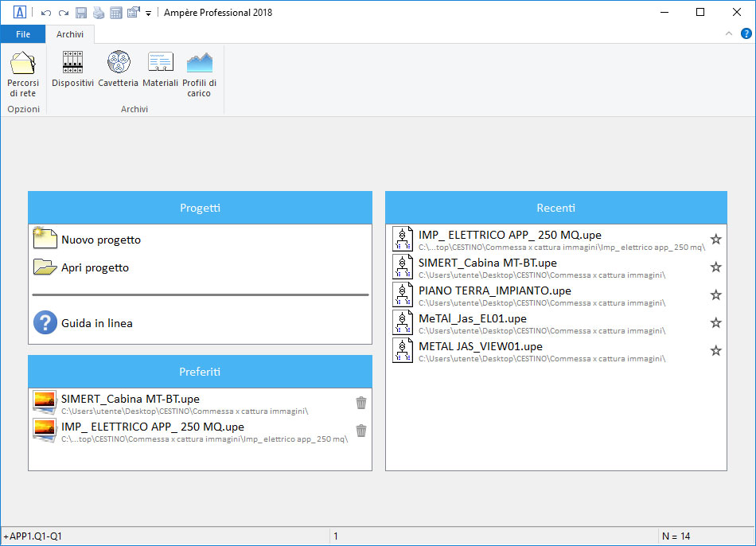756x546 pixels.
Task: Open Guida in linea help
Action: coord(96,323)
